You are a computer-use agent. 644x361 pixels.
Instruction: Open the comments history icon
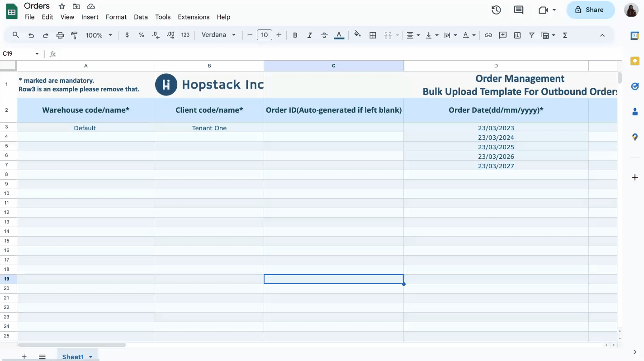click(519, 10)
